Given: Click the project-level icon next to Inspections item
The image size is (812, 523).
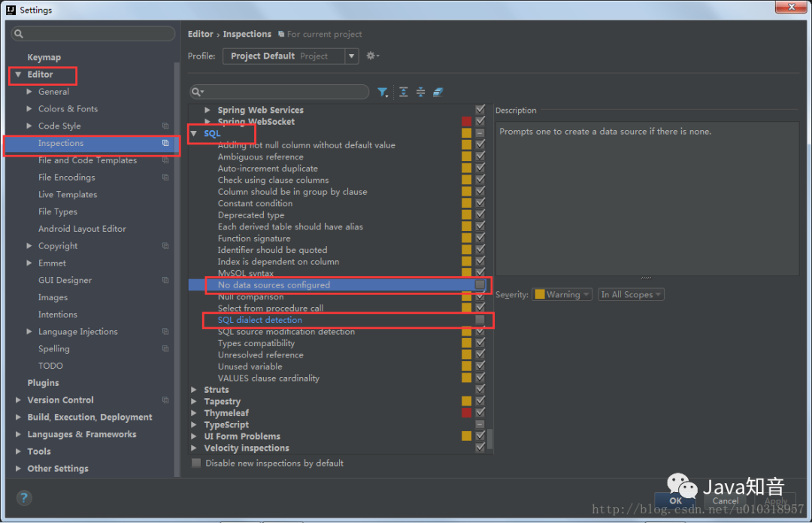Looking at the screenshot, I should point(165,143).
